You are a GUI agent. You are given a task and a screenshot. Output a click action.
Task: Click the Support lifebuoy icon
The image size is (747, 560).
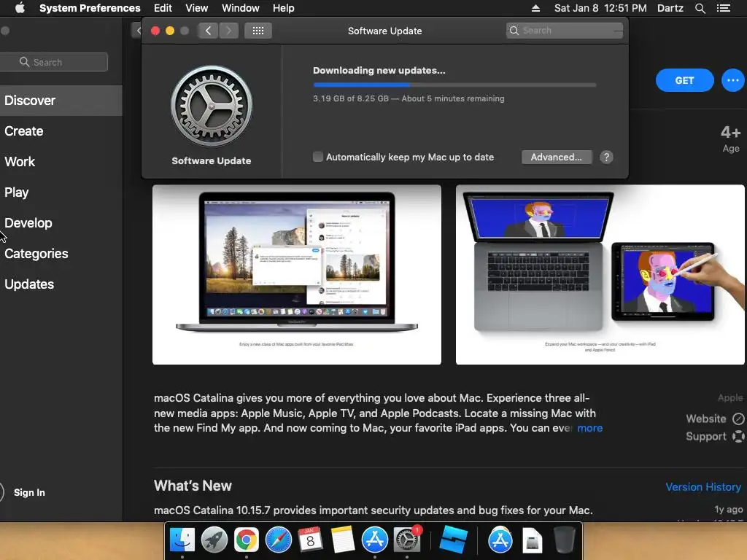click(x=738, y=436)
